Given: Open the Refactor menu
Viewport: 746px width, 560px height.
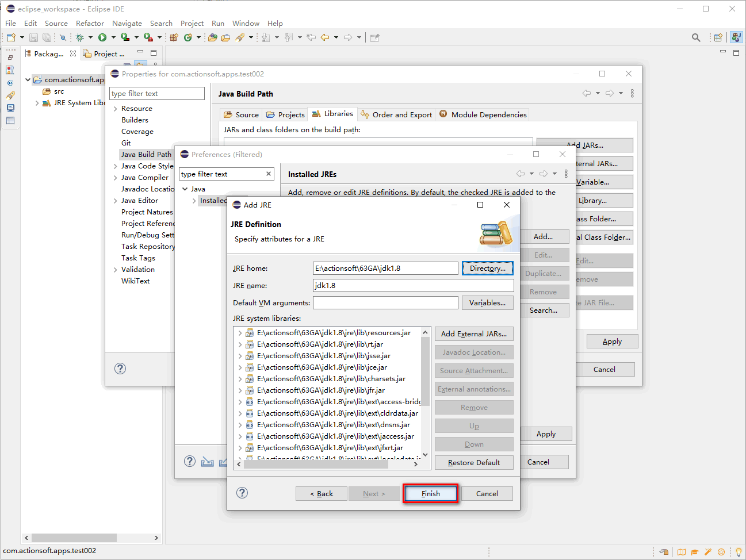Looking at the screenshot, I should click(90, 24).
